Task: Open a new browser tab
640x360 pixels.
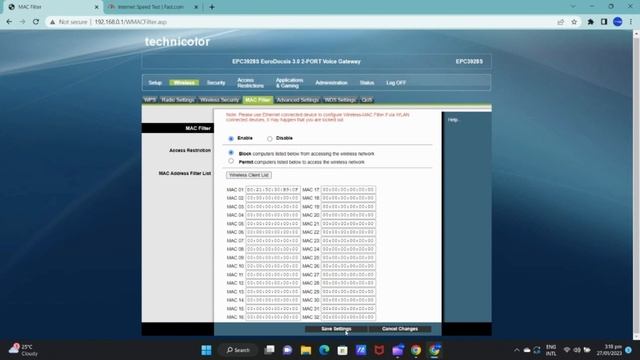Action: [211, 7]
